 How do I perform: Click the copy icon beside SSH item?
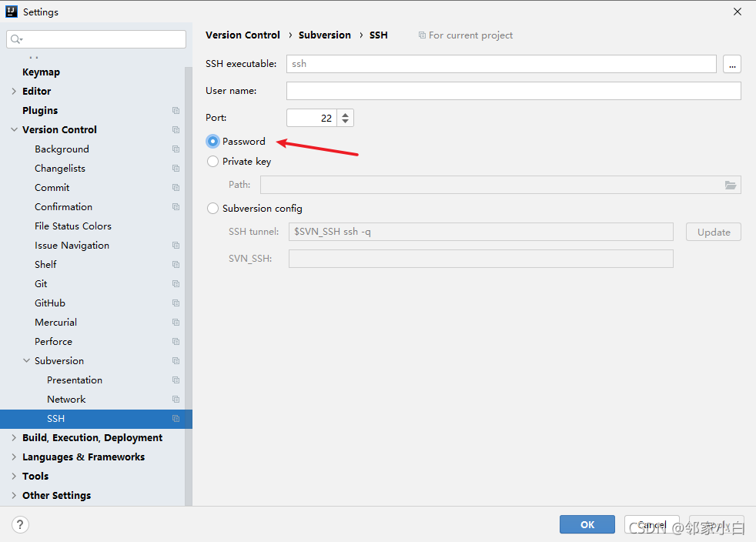[176, 419]
